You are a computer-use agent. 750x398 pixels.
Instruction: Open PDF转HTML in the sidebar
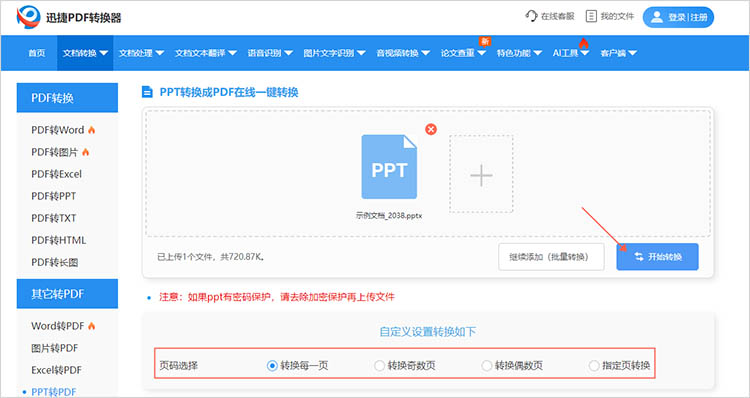pos(58,240)
